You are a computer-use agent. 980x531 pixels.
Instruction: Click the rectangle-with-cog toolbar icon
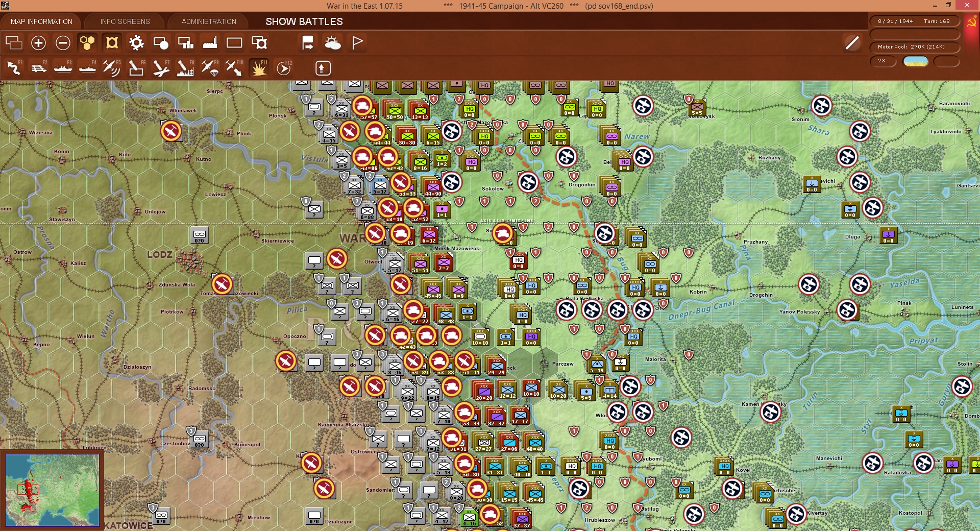259,43
